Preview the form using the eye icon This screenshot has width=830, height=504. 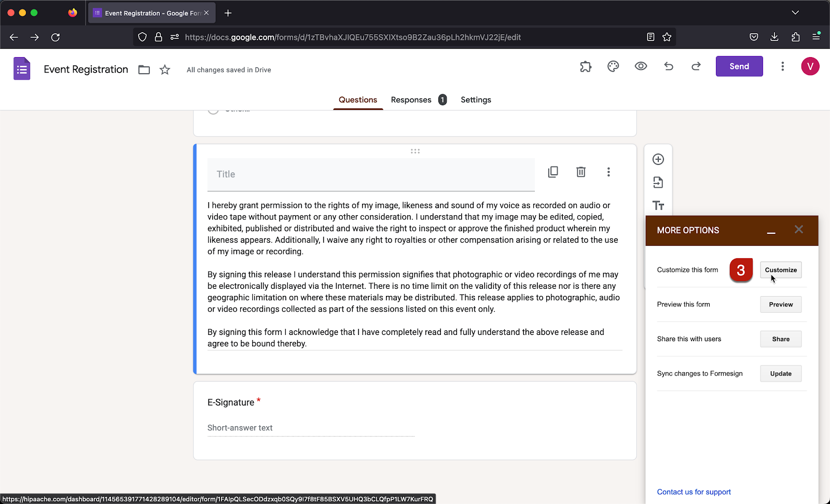tap(641, 66)
